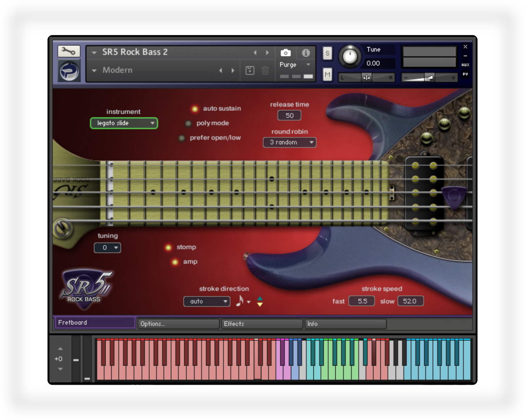Open the Options tab
The width and height of the screenshot is (525, 420).
point(178,324)
